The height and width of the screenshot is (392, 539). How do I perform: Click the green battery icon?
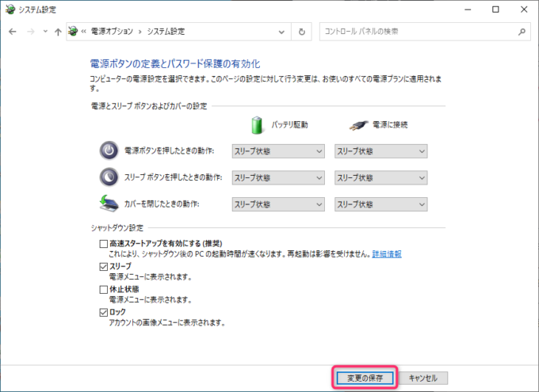coord(257,124)
